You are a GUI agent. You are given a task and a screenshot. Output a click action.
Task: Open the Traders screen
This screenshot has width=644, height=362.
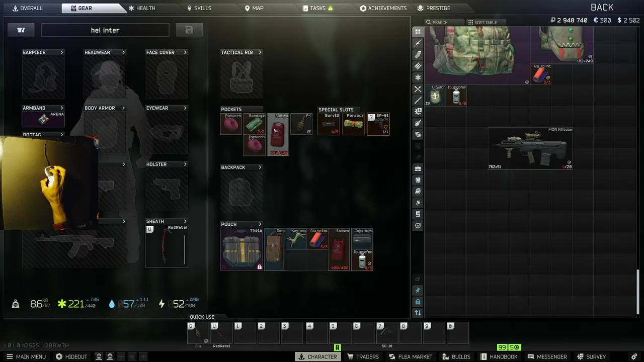363,356
